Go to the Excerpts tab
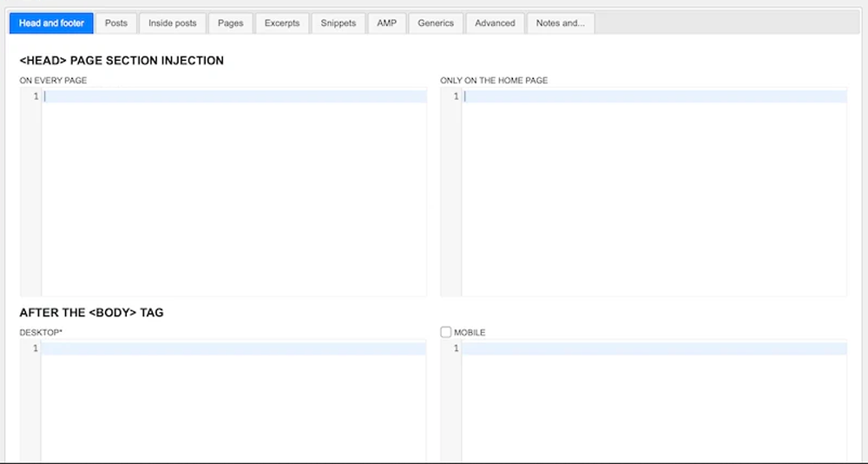This screenshot has width=868, height=464. coord(282,23)
